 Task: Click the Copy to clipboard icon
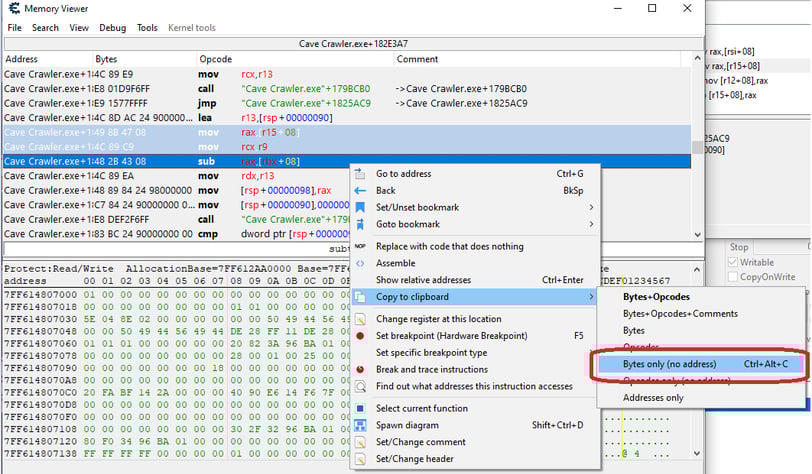(360, 297)
